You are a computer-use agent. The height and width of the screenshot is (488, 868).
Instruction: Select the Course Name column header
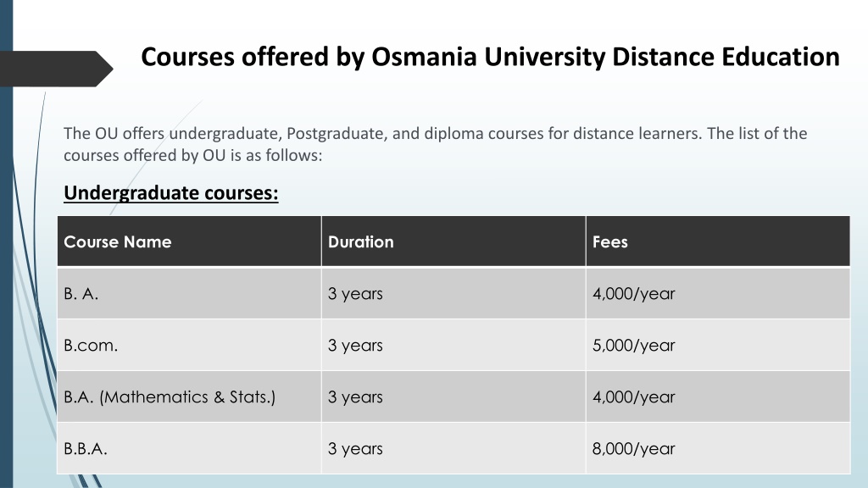[x=189, y=241]
